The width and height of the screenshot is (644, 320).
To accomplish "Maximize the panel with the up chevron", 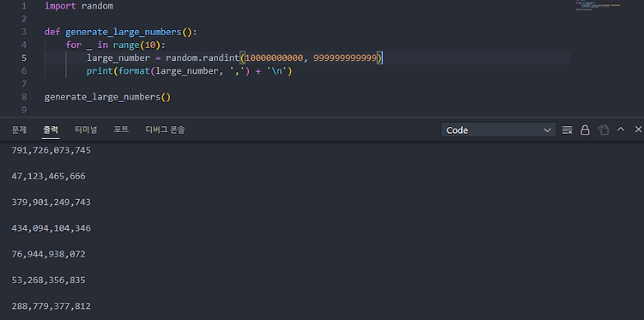I will pos(621,130).
